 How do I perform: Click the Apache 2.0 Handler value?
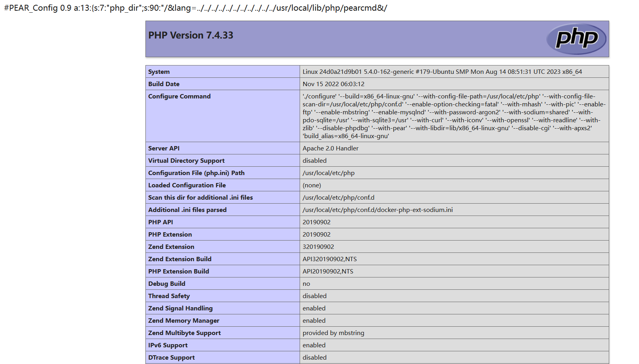[330, 148]
